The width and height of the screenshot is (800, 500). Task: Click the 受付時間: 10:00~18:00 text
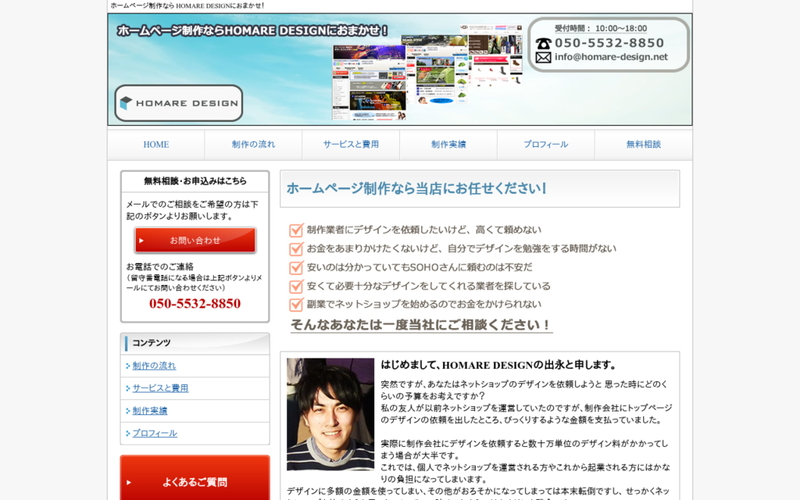tap(601, 29)
